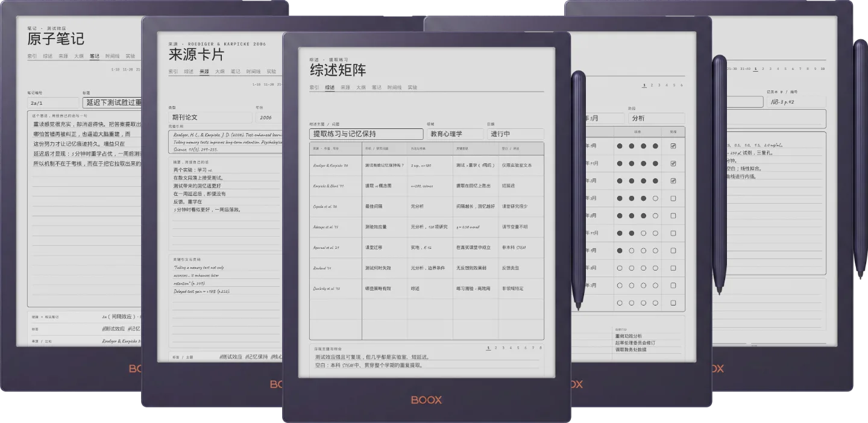Image resolution: width=868 pixels, height=423 pixels.
Task: Open the 1-10 range on 原子笔记 page
Action: pos(115,69)
